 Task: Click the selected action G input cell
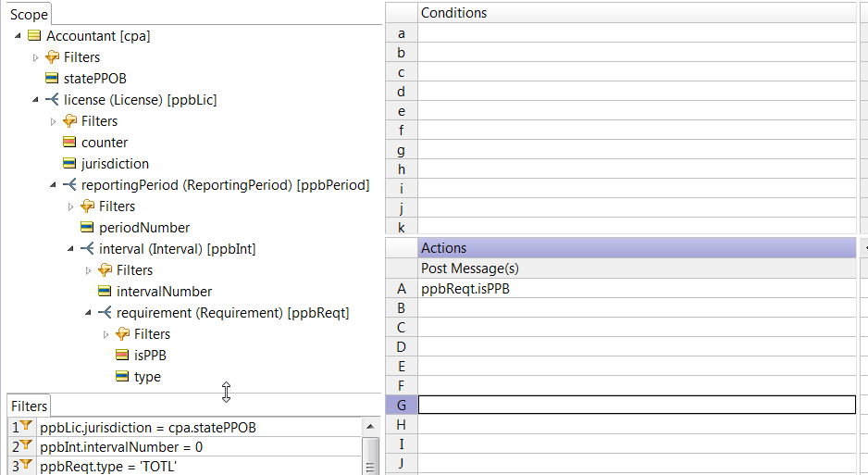637,405
